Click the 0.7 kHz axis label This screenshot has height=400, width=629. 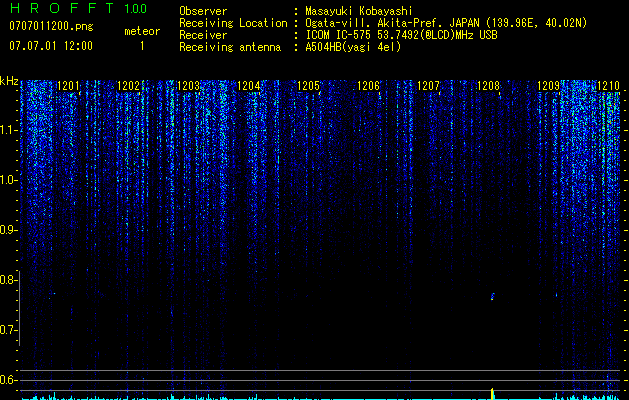8,330
